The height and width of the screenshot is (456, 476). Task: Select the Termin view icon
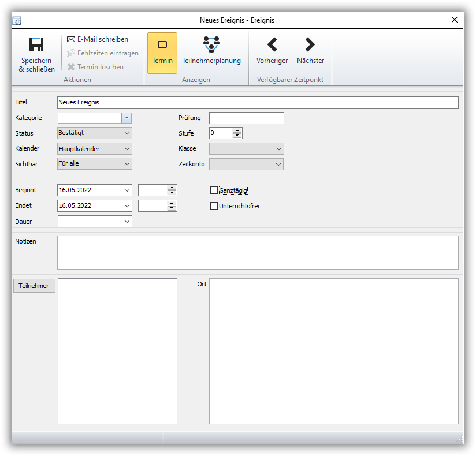[162, 45]
